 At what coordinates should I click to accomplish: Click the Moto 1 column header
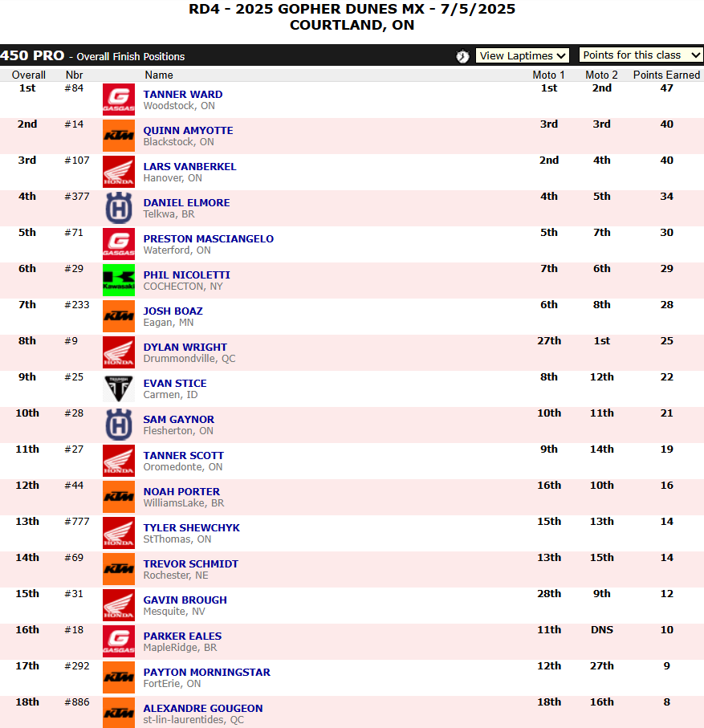548,75
